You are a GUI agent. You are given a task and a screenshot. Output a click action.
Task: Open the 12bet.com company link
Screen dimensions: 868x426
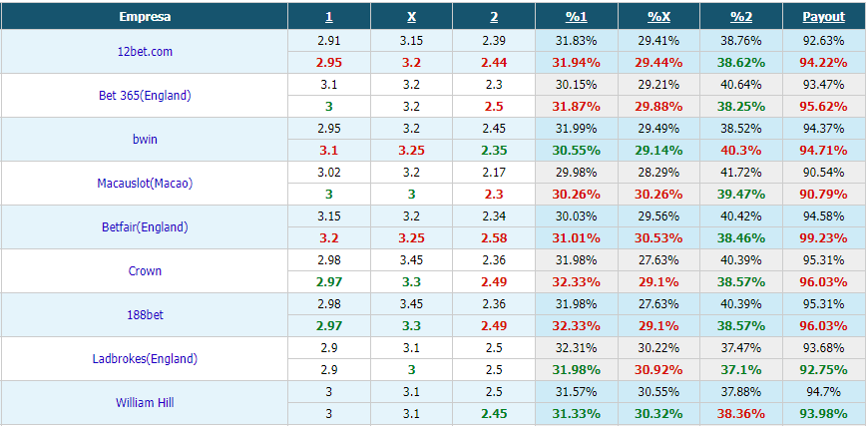145,52
